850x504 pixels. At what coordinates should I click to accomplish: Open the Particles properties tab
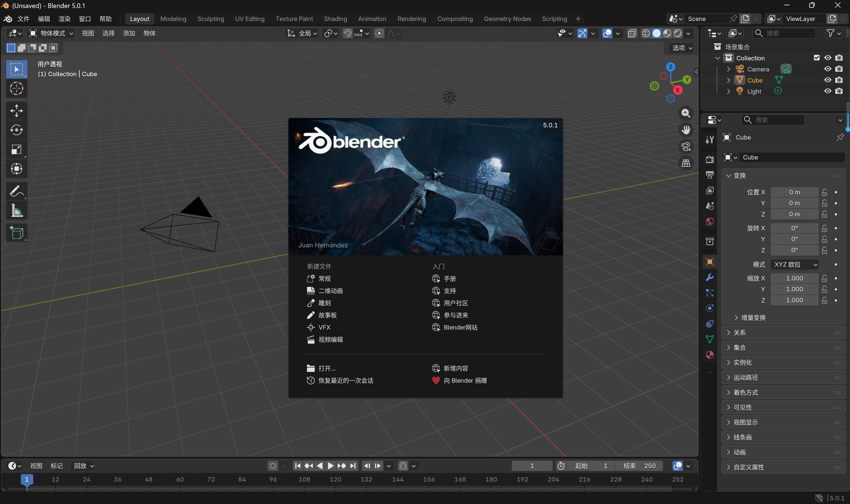(709, 293)
